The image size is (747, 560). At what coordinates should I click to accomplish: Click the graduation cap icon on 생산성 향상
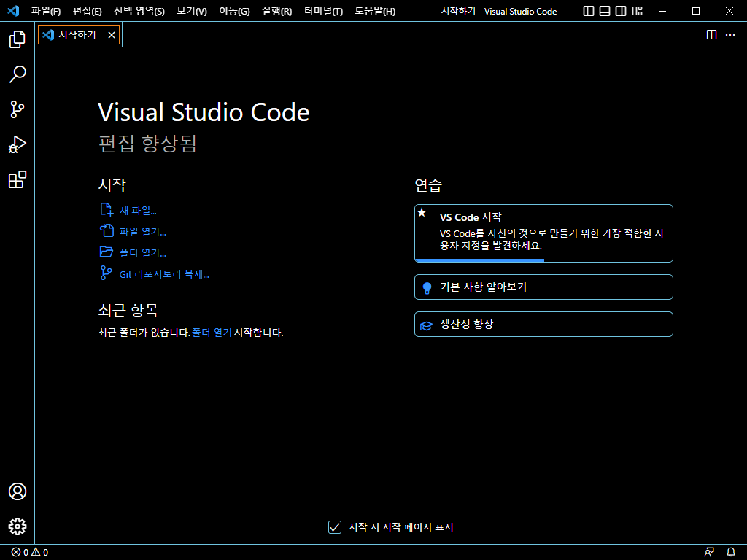pos(426,326)
